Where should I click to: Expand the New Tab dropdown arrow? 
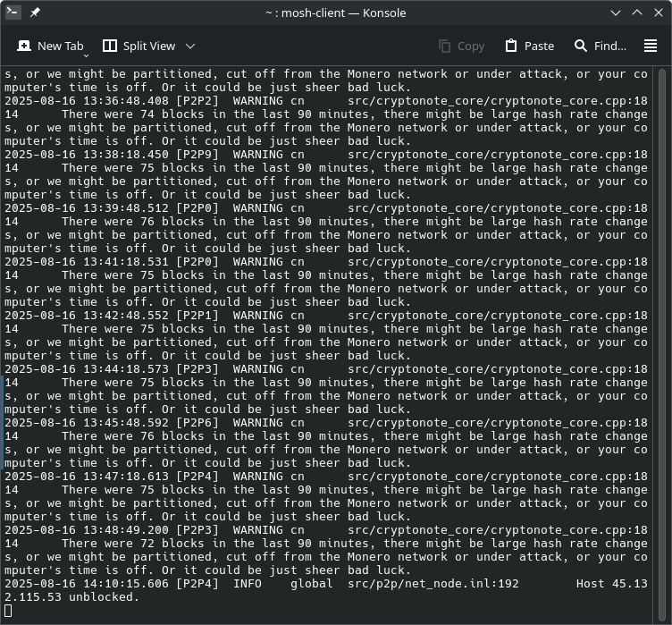click(x=86, y=55)
